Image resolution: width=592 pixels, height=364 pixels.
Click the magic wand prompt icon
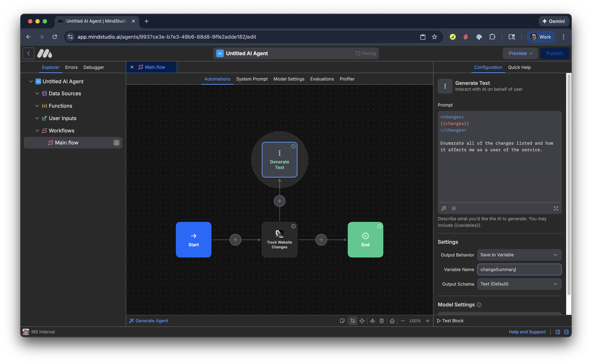pyautogui.click(x=444, y=208)
